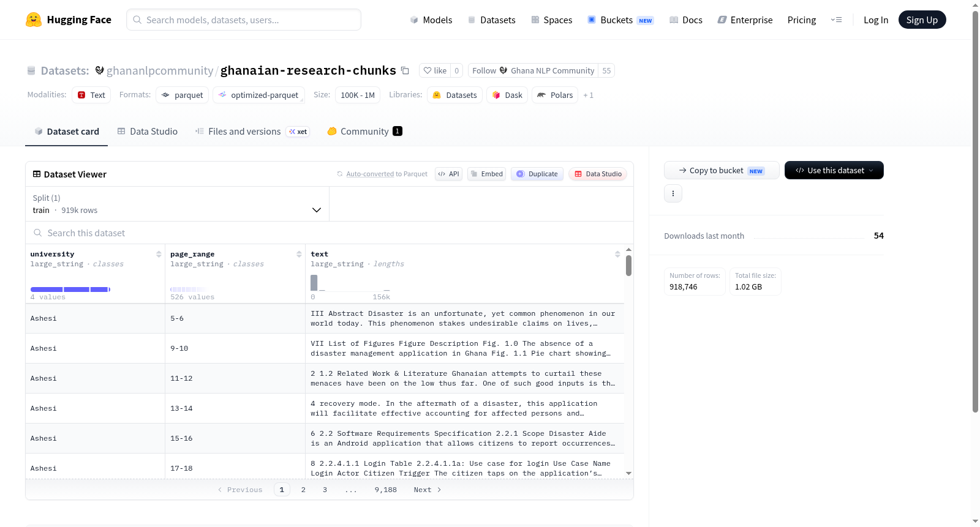Switch to the Dataset card tab
The image size is (980, 527).
[x=66, y=131]
